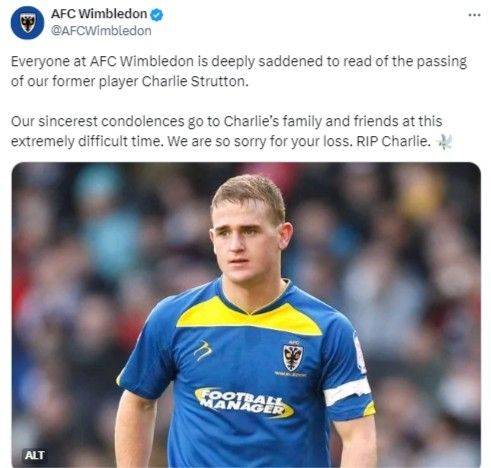
Task: Show the ALT image description badge
Action: coord(35,455)
